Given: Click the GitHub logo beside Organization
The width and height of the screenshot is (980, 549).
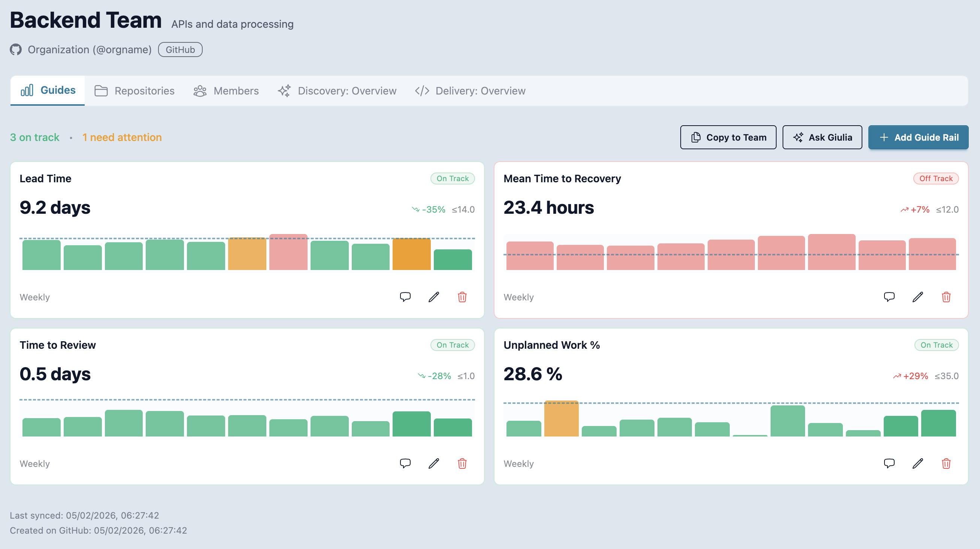Looking at the screenshot, I should pos(16,49).
